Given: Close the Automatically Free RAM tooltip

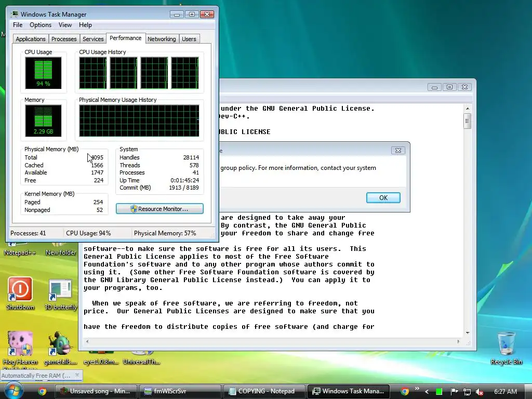Looking at the screenshot, I should [x=77, y=375].
